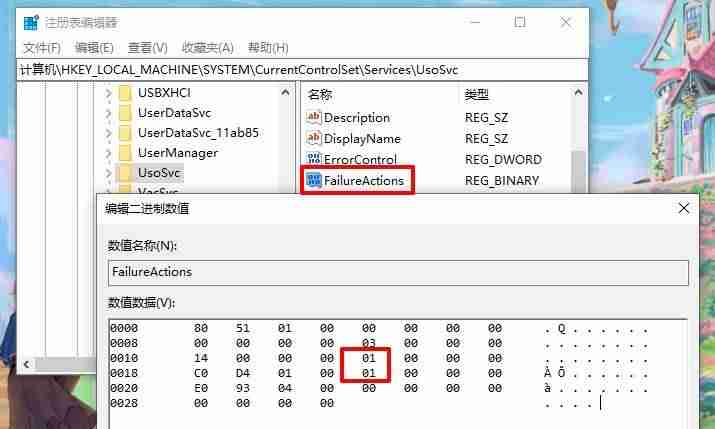
Task: Expand the UsoSvc tree node
Action: [x=108, y=173]
